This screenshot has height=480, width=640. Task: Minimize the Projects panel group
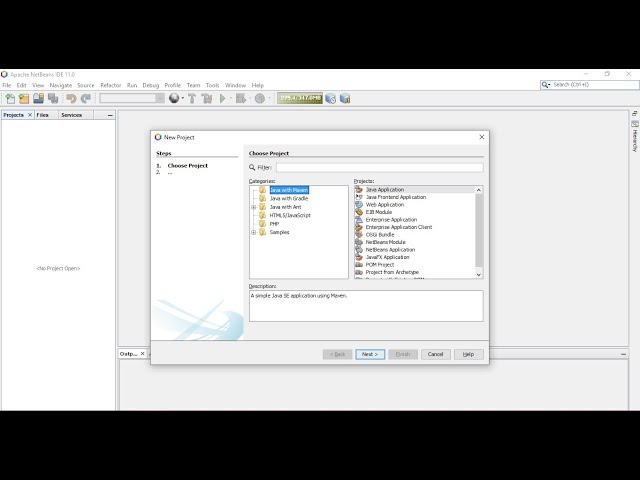[110, 116]
